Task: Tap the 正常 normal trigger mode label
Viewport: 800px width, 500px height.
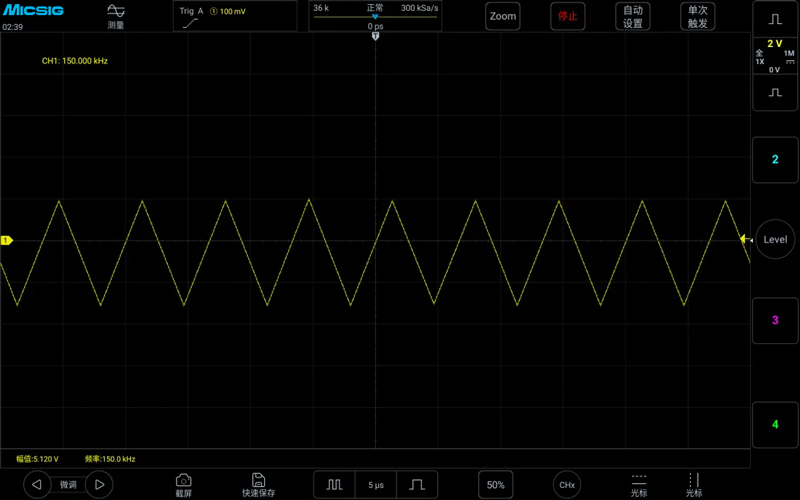Action: click(x=375, y=8)
